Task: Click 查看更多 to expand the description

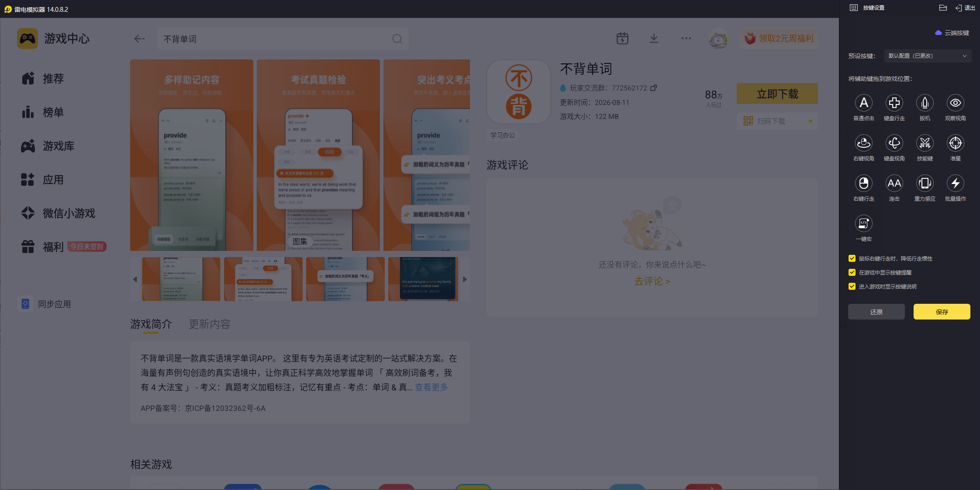Action: coord(431,387)
